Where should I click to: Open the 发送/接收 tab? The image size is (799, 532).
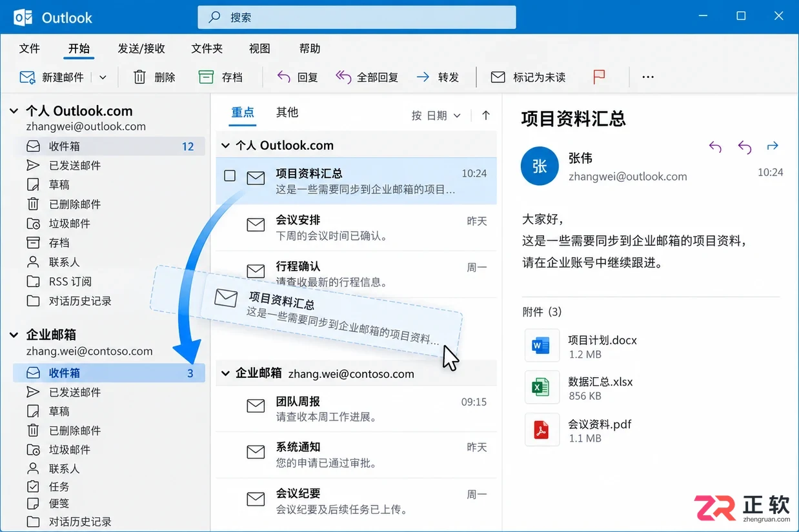141,48
